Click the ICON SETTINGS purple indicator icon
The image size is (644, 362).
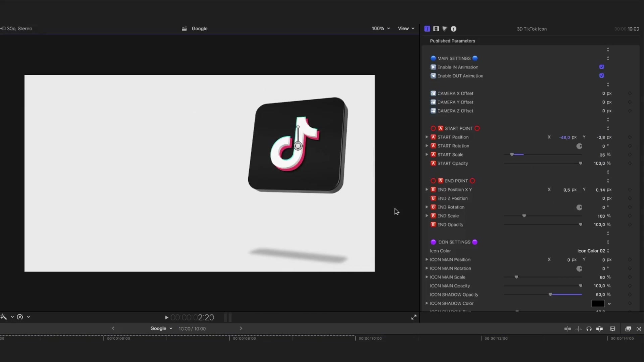[x=433, y=242]
